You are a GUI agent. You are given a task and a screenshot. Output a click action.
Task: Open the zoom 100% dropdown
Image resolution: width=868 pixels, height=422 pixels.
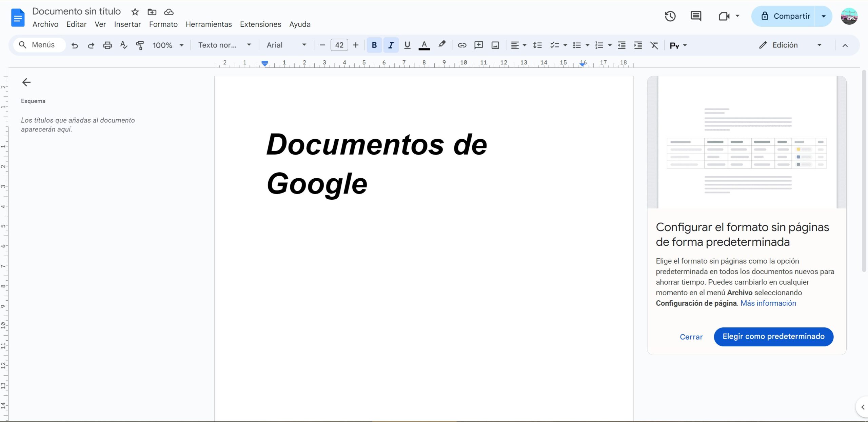[x=168, y=45]
